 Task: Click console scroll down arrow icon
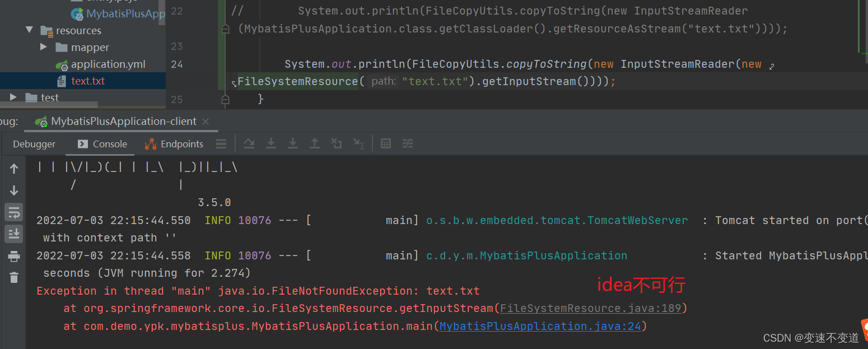pyautogui.click(x=14, y=190)
